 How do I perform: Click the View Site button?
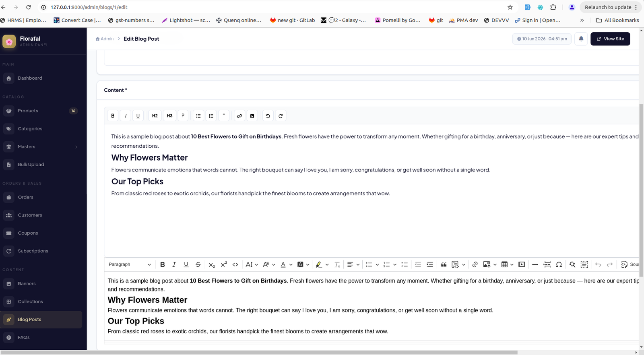[x=610, y=39]
